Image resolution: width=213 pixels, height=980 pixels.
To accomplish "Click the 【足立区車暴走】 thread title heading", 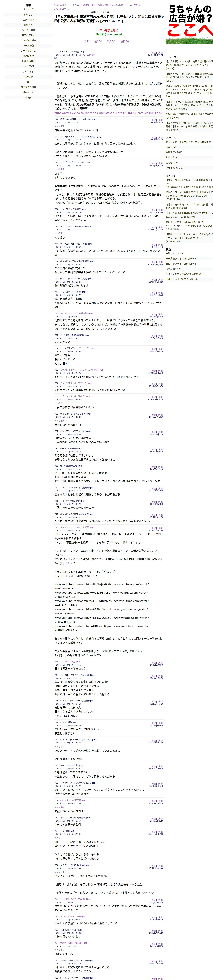I will click(109, 19).
